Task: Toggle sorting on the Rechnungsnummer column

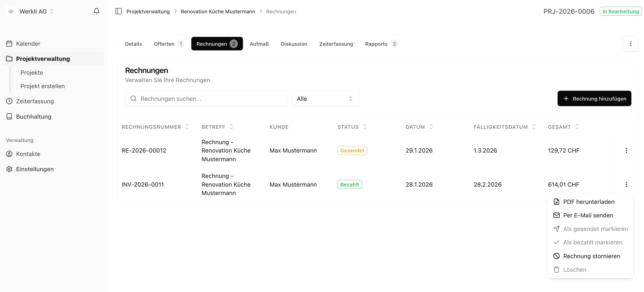Action: click(187, 127)
